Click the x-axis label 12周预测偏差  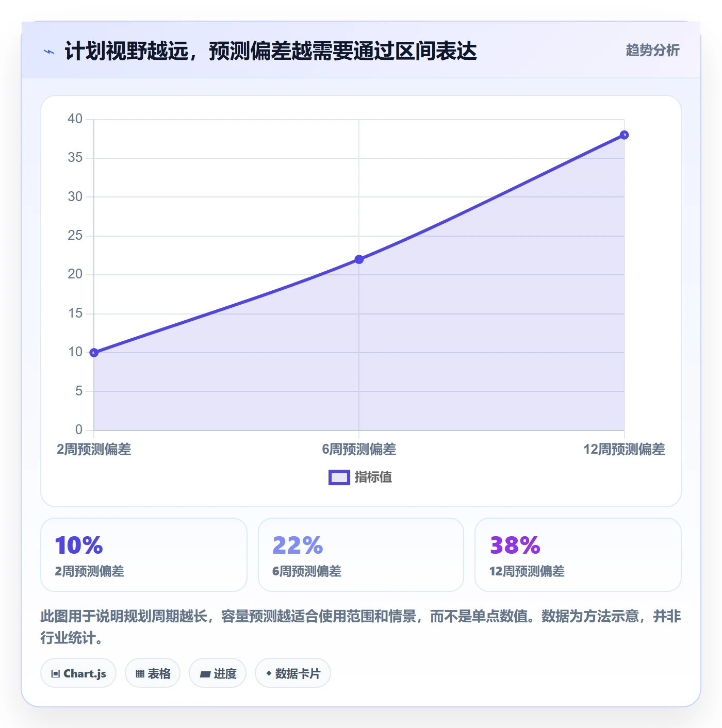(x=624, y=450)
